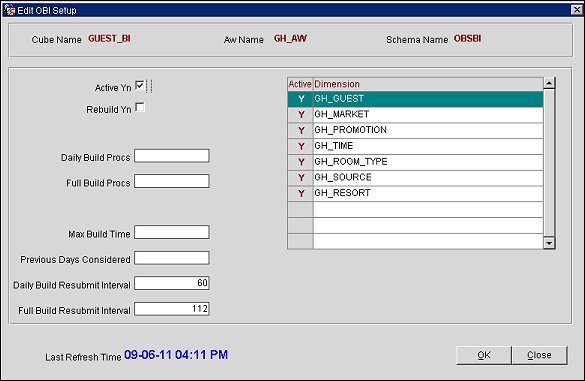Image resolution: width=585 pixels, height=381 pixels.
Task: Click the Close button
Action: (539, 355)
